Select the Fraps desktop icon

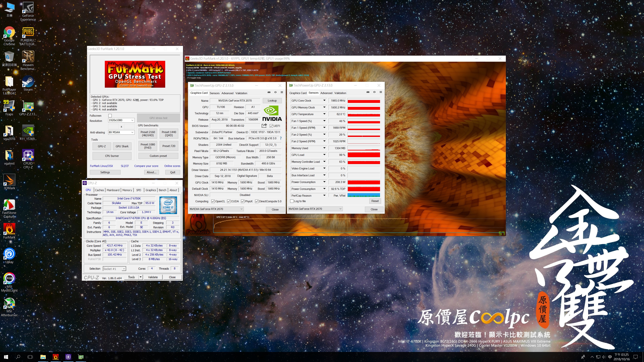(x=9, y=108)
